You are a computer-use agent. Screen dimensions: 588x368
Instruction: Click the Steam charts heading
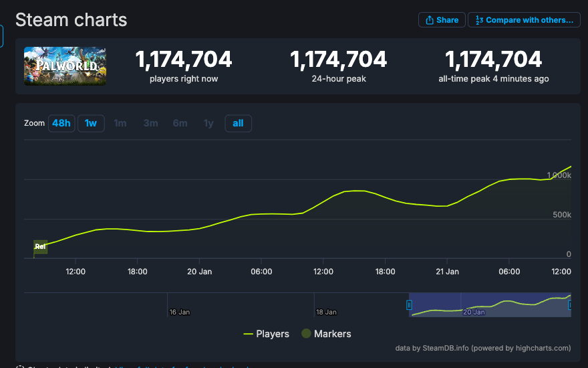coord(71,20)
